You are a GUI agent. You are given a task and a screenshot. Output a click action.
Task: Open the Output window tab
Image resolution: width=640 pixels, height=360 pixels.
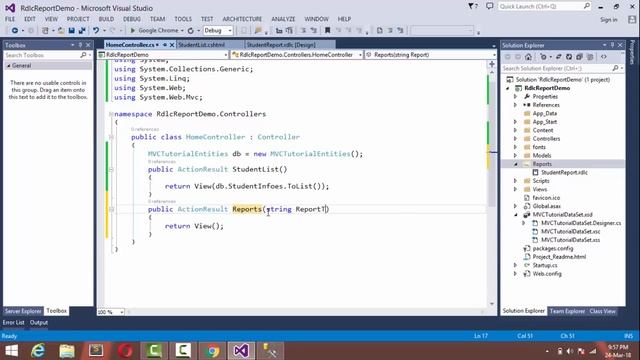coord(39,322)
